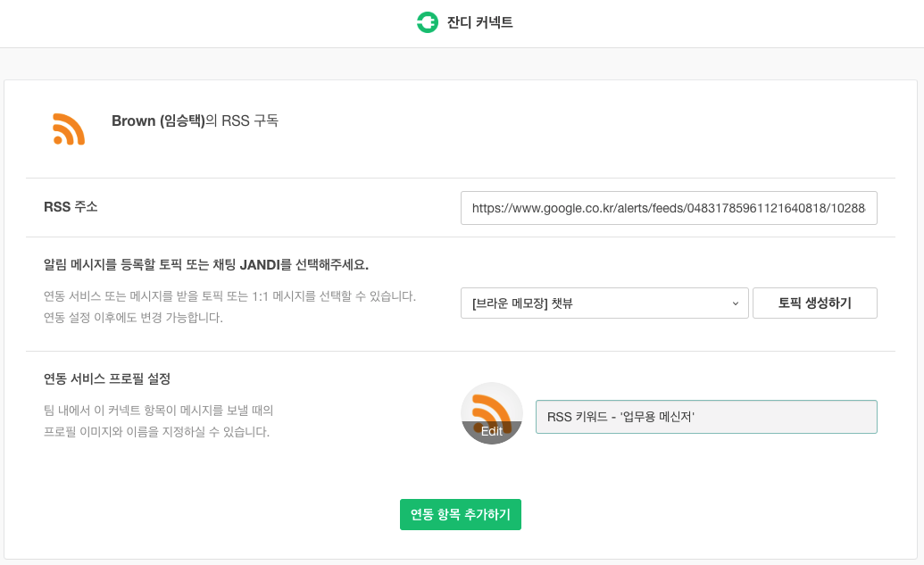Click the green JANDI Connect plug logo
Image resolution: width=924 pixels, height=565 pixels.
[428, 22]
